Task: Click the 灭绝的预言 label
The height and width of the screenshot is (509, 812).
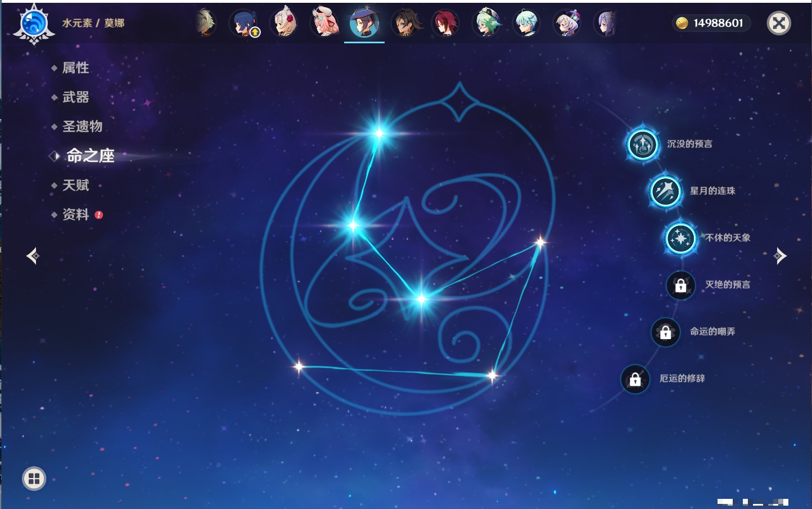Action: click(728, 285)
